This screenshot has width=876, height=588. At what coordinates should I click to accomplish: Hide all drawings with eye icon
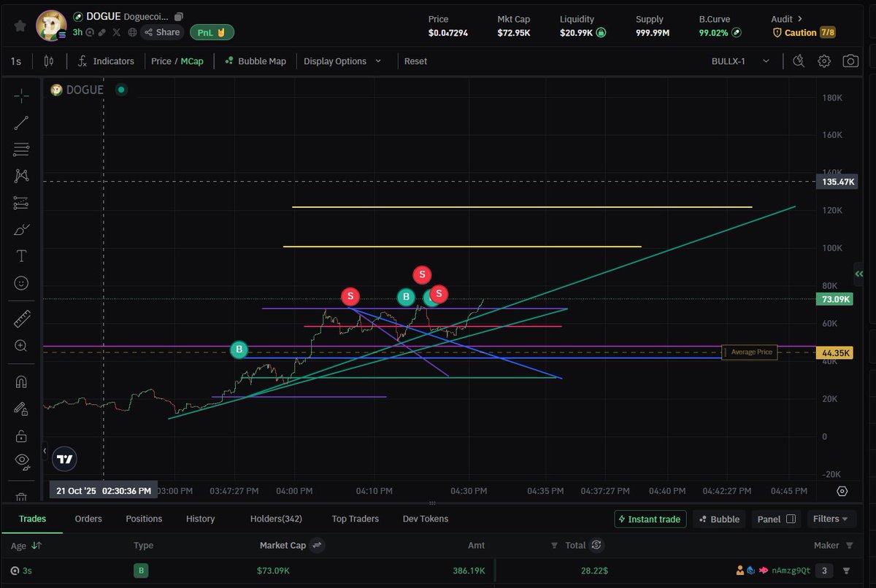21,460
